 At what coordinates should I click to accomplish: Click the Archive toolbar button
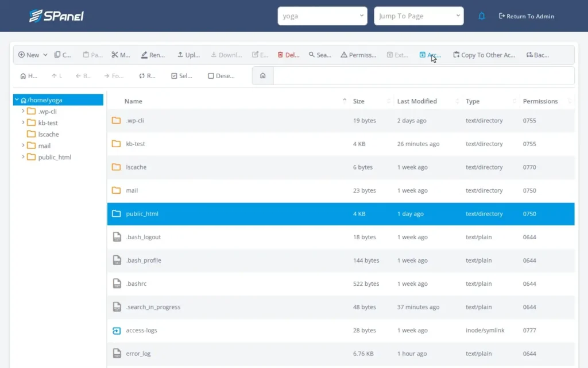[430, 55]
